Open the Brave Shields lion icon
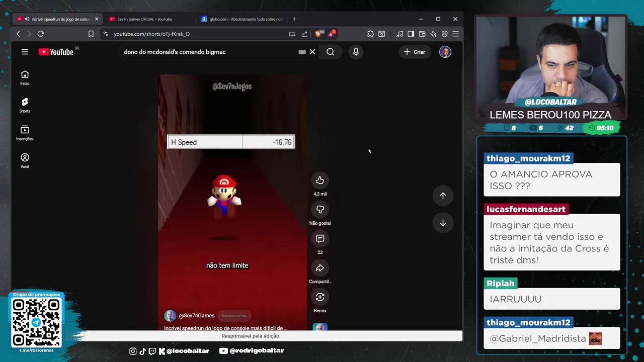The width and height of the screenshot is (644, 362). click(318, 34)
